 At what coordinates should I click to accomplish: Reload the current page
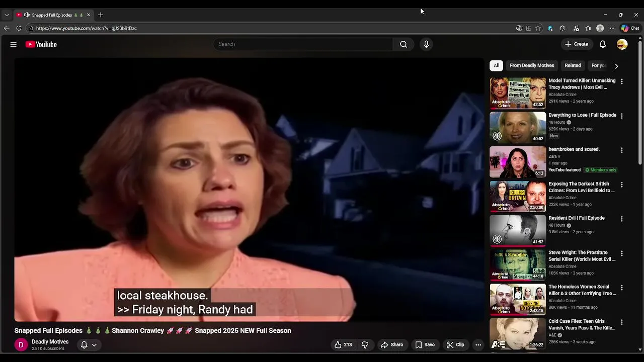(19, 28)
